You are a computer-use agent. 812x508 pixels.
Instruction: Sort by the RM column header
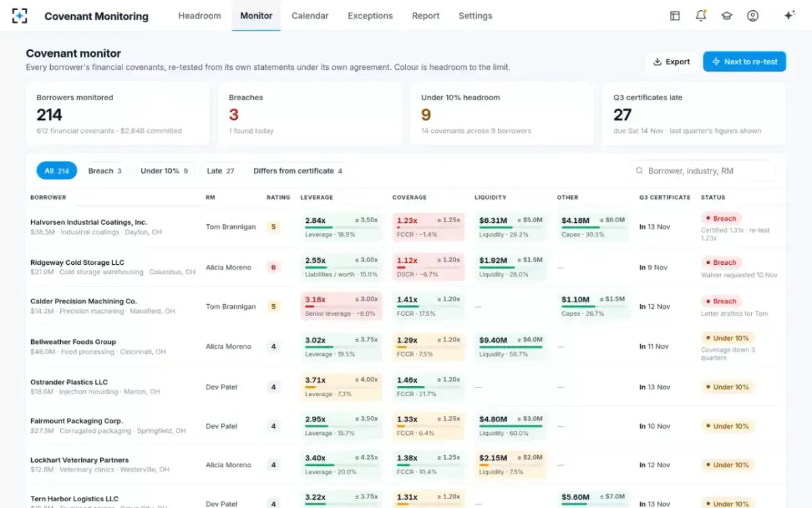(210, 198)
